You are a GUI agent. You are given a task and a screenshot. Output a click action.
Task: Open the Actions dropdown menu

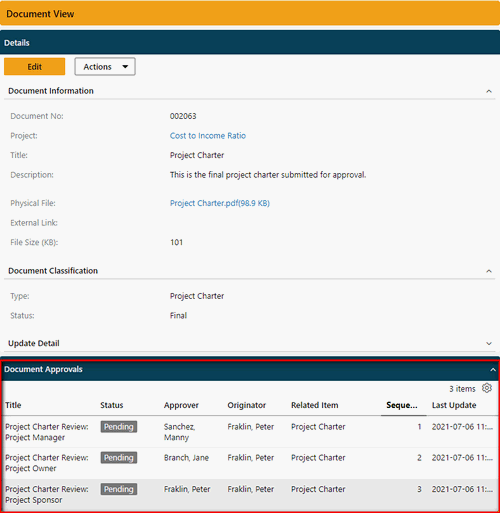[105, 67]
